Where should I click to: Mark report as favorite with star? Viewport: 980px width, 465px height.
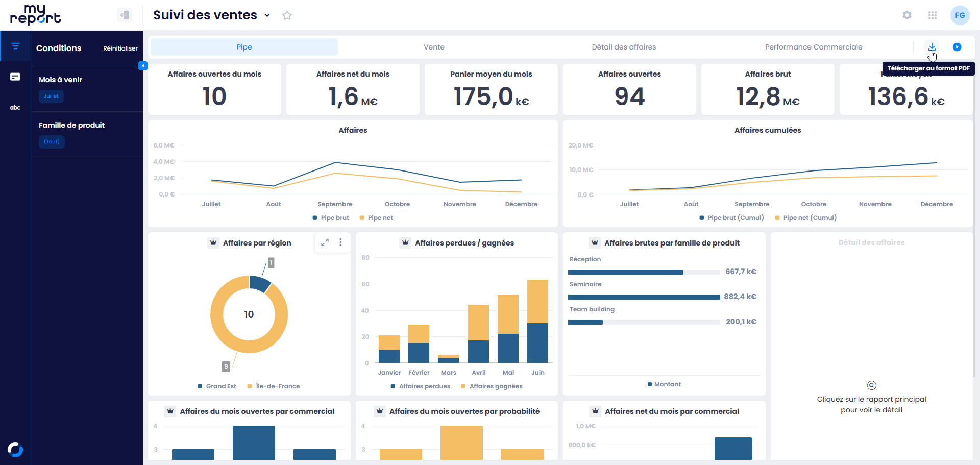coord(287,16)
